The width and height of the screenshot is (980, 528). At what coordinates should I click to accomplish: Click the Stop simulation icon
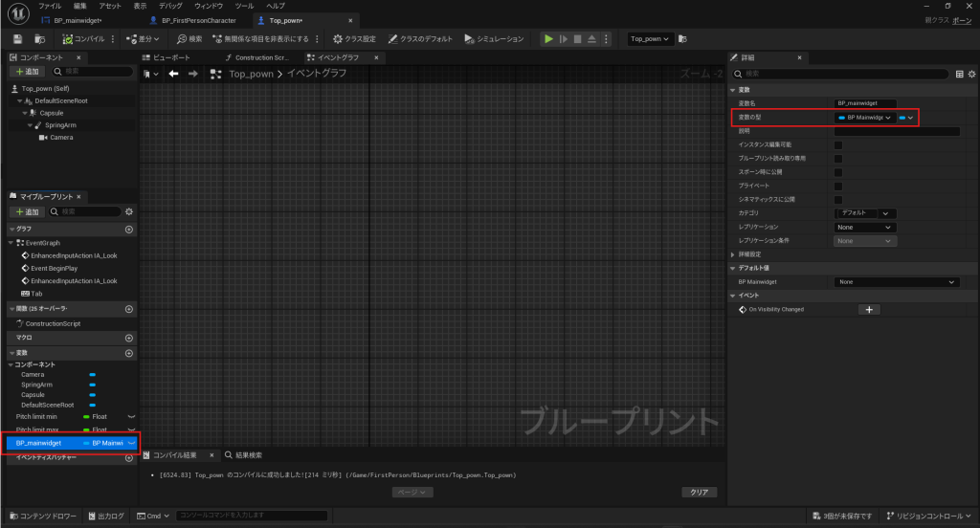[x=577, y=39]
